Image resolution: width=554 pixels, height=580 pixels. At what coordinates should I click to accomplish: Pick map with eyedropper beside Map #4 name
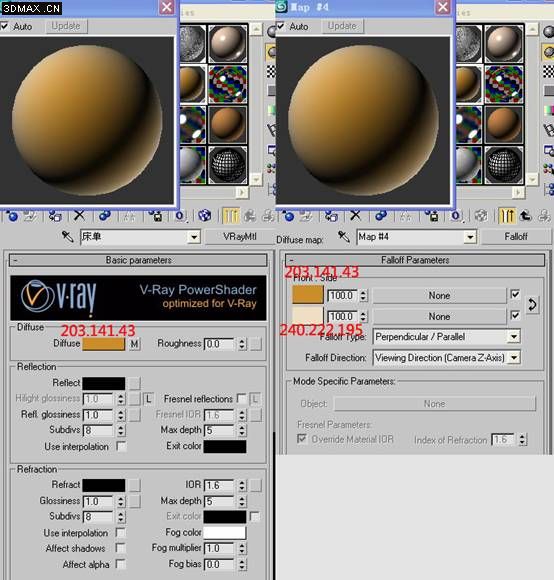click(344, 236)
